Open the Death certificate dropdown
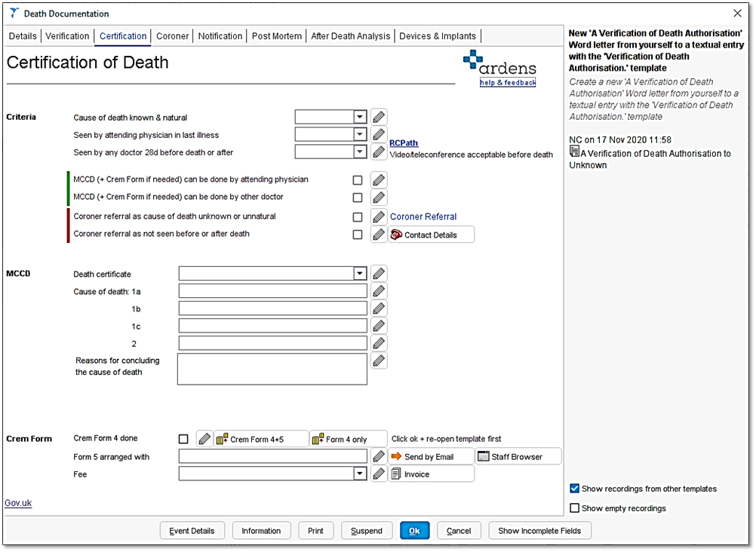The width and height of the screenshot is (756, 552). (361, 273)
